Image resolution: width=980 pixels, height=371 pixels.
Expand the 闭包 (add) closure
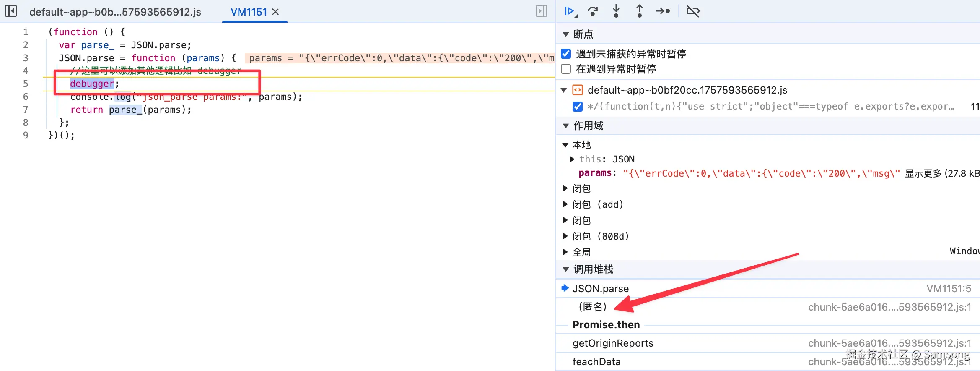(565, 204)
